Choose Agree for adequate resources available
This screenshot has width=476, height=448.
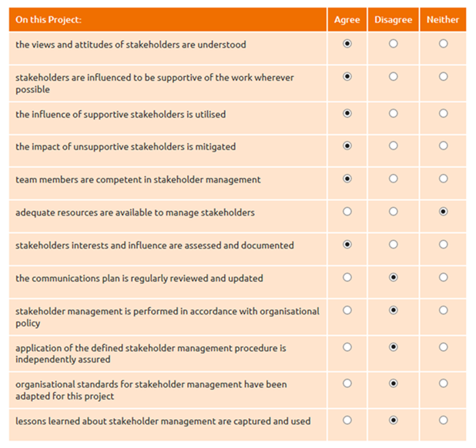347,212
